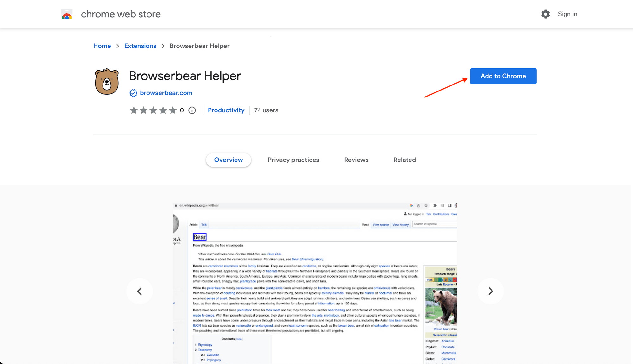Open the settings gear icon

coord(545,14)
